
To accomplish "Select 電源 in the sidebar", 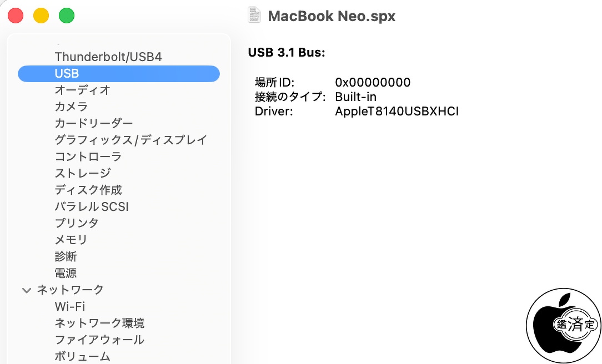I will click(x=66, y=273).
